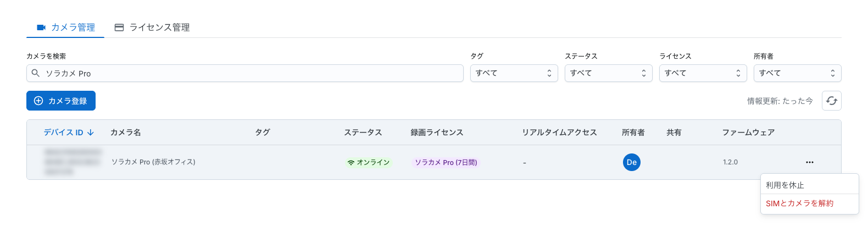Select camera ソラカメ Pro (赤坂オフィス)

click(x=153, y=162)
